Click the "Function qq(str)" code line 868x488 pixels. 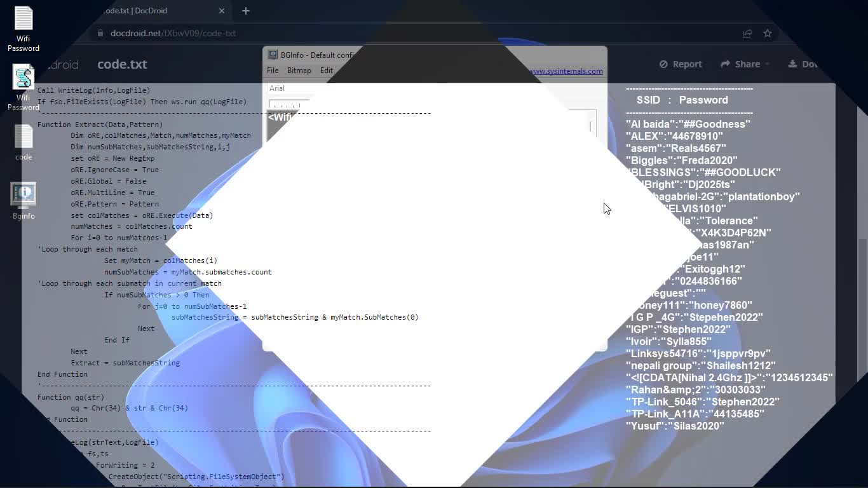[71, 397]
